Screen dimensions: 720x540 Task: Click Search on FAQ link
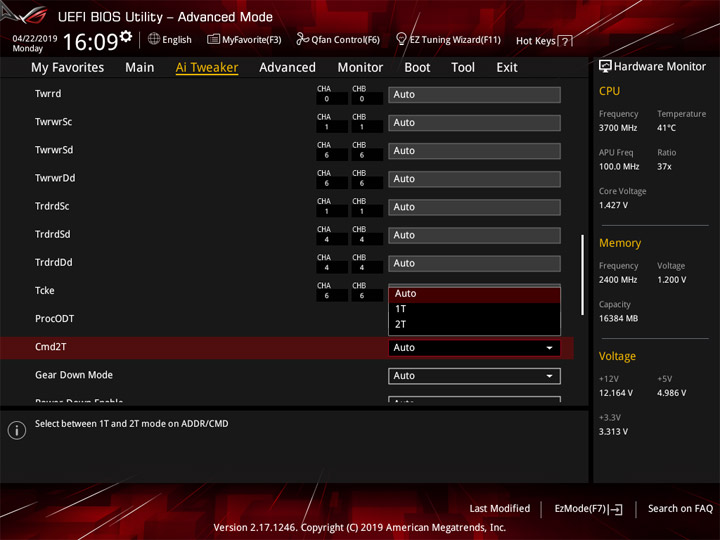tap(681, 509)
